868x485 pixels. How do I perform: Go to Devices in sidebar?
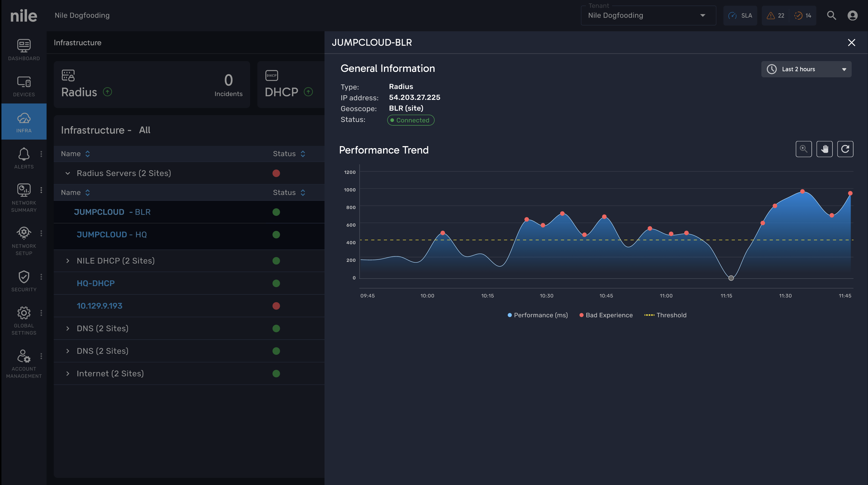coord(24,86)
